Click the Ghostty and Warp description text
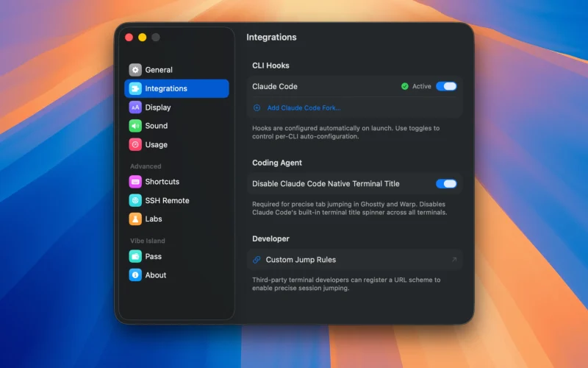This screenshot has width=588, height=368. tap(350, 208)
